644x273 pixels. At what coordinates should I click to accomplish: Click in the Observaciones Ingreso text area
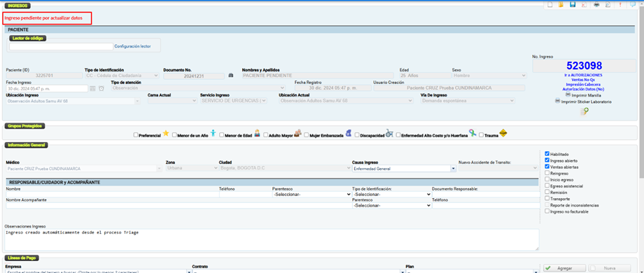pyautogui.click(x=272, y=239)
